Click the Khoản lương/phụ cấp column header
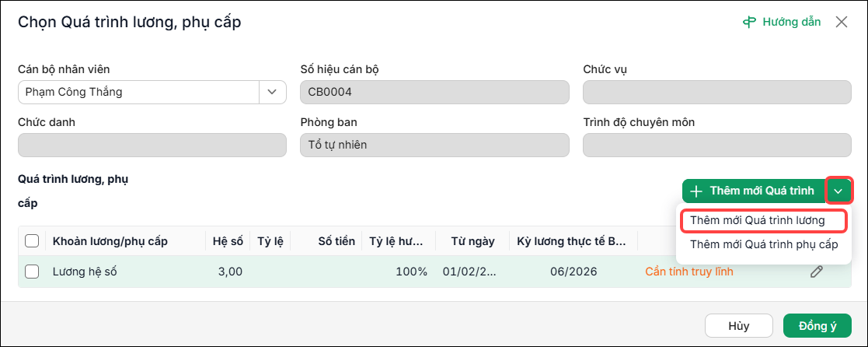This screenshot has width=868, height=347. (x=110, y=241)
